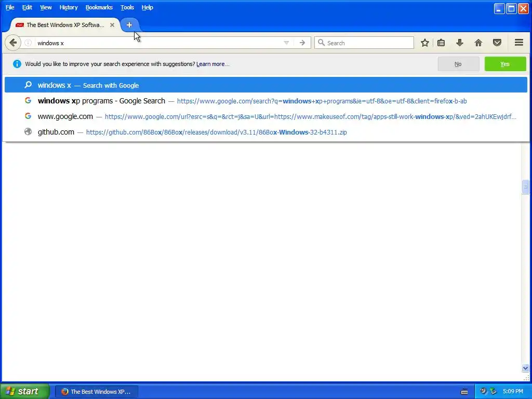
Task: Click the Go arrow in address bar
Action: [x=302, y=43]
